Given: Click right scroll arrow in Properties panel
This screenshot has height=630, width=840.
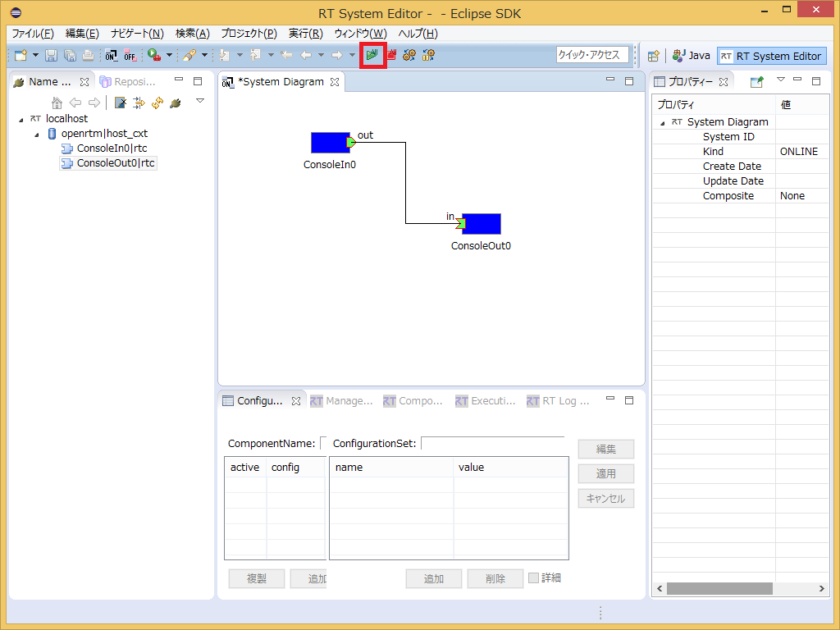Looking at the screenshot, I should point(822,589).
